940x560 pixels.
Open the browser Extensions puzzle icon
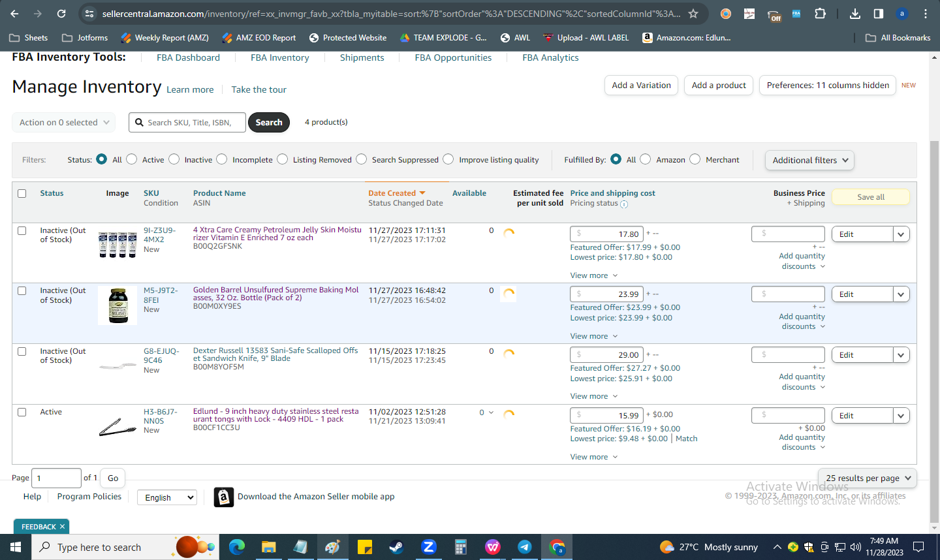coord(821,14)
